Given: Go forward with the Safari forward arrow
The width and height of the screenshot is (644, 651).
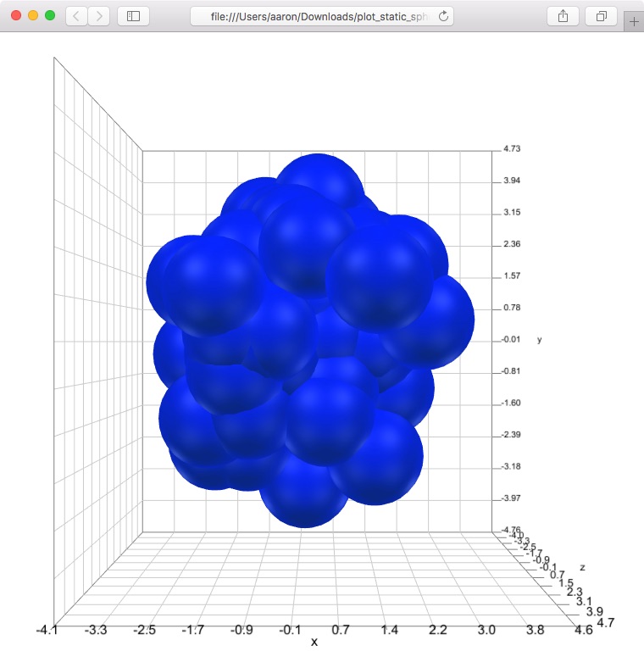Looking at the screenshot, I should click(99, 16).
